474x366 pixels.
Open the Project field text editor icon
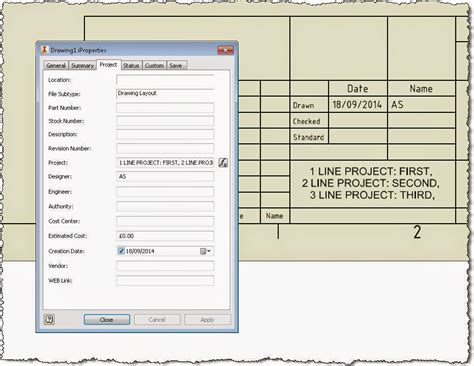click(223, 163)
